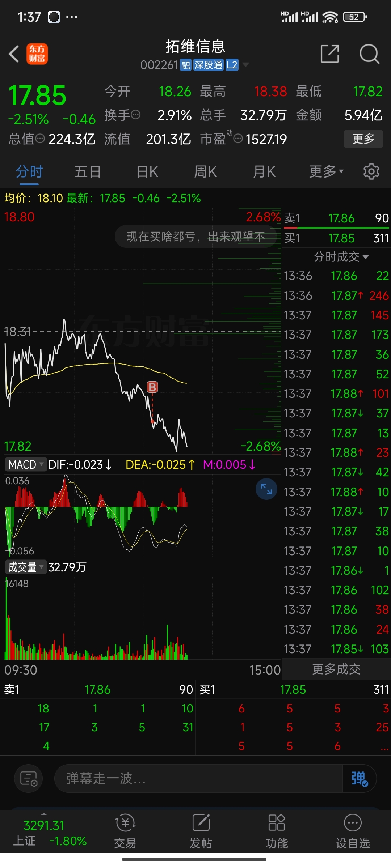Expand chart to fullscreen arrows icon
The height and width of the screenshot is (868, 391).
(x=266, y=489)
